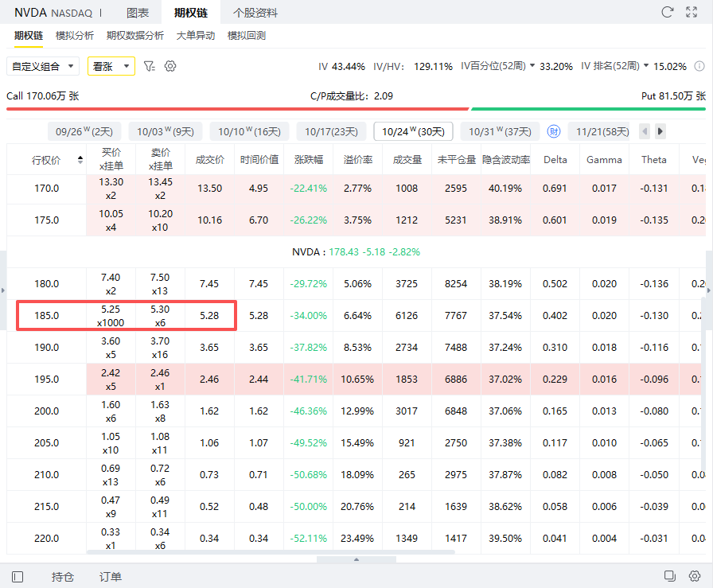This screenshot has height=588, width=713.
Task: Select expiration 09/26 (2天)
Action: (x=84, y=131)
